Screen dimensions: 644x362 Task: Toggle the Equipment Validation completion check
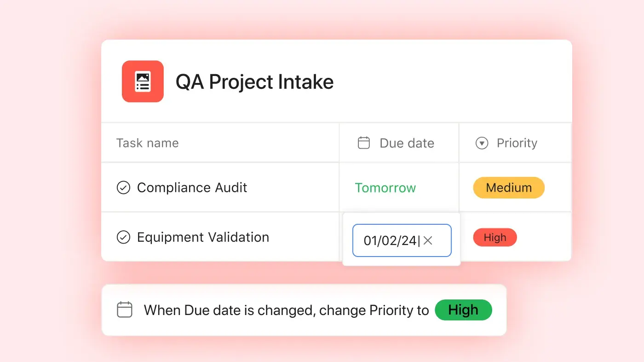[x=123, y=237]
